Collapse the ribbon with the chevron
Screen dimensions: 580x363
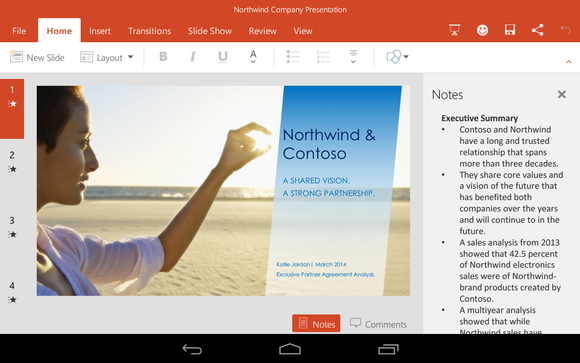569,62
